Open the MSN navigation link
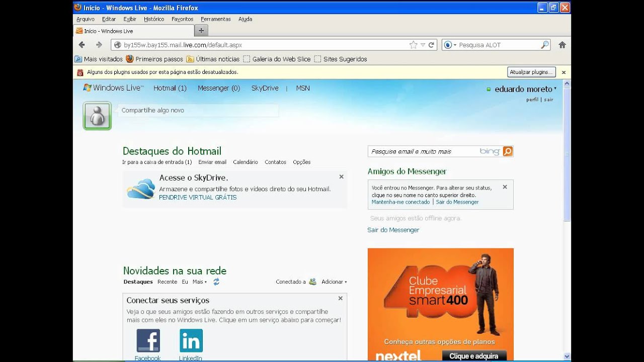This screenshot has height=362, width=644. tap(303, 88)
